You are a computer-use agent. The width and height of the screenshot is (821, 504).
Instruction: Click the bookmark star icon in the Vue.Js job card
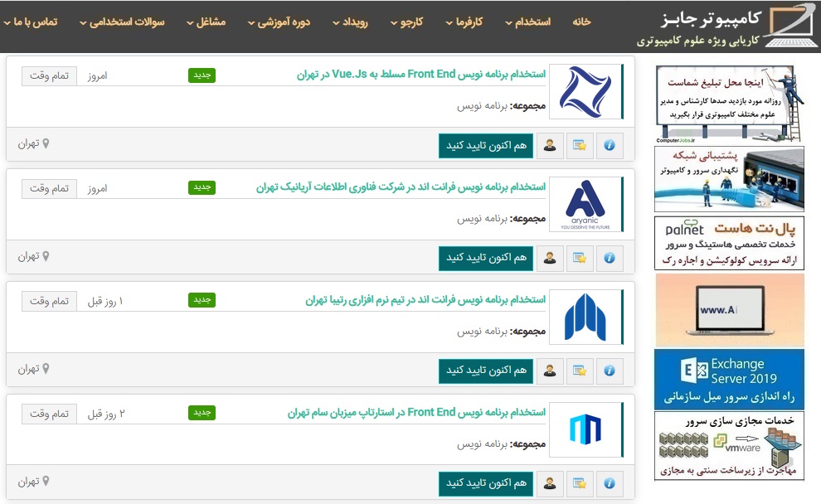point(580,146)
